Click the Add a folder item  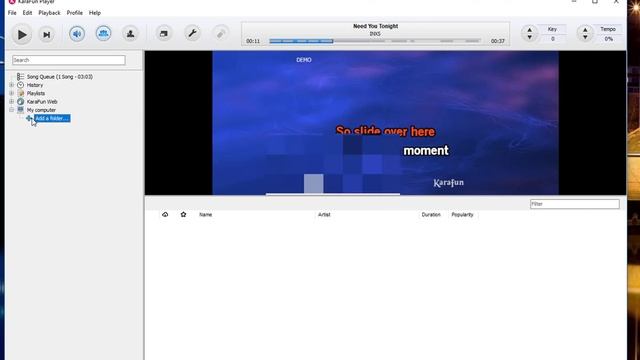pos(52,118)
